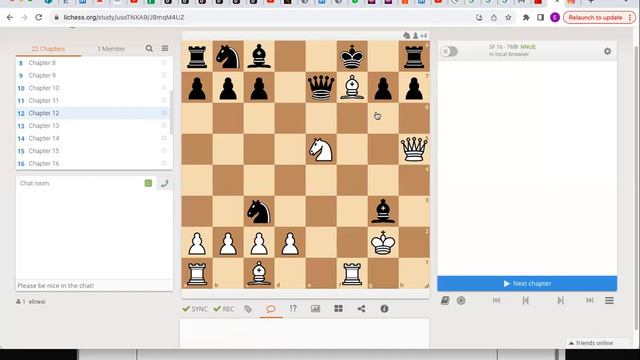Bookmark this page with the star icon
Image resolution: width=640 pixels, height=360 pixels.
click(x=508, y=18)
